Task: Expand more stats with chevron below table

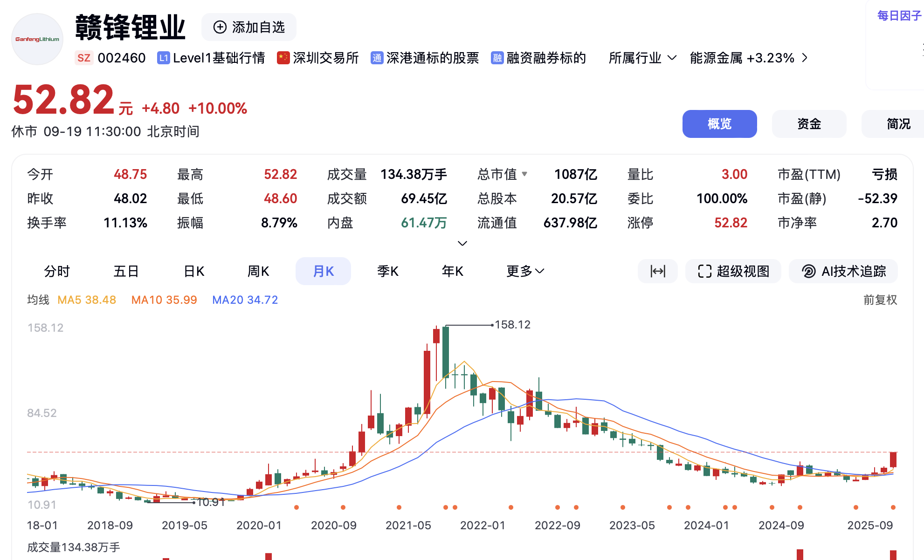Action: [x=462, y=243]
